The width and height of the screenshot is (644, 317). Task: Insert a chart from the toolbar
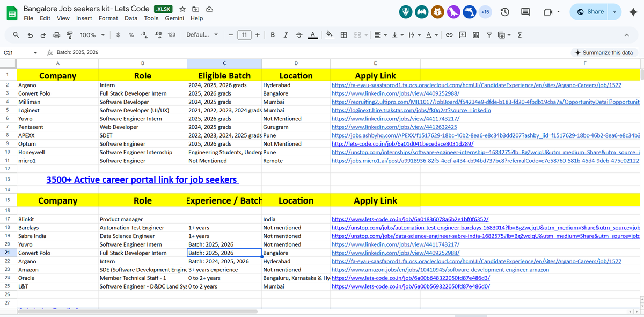point(476,35)
